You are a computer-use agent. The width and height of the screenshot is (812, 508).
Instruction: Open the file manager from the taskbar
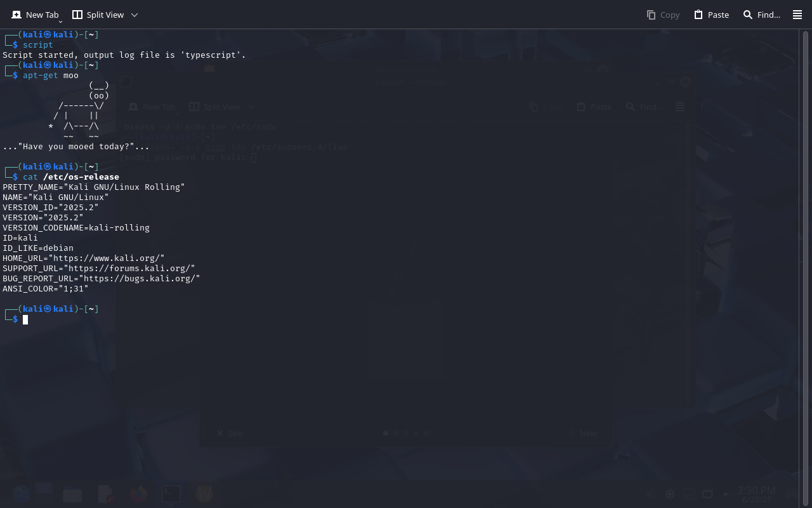coord(72,494)
